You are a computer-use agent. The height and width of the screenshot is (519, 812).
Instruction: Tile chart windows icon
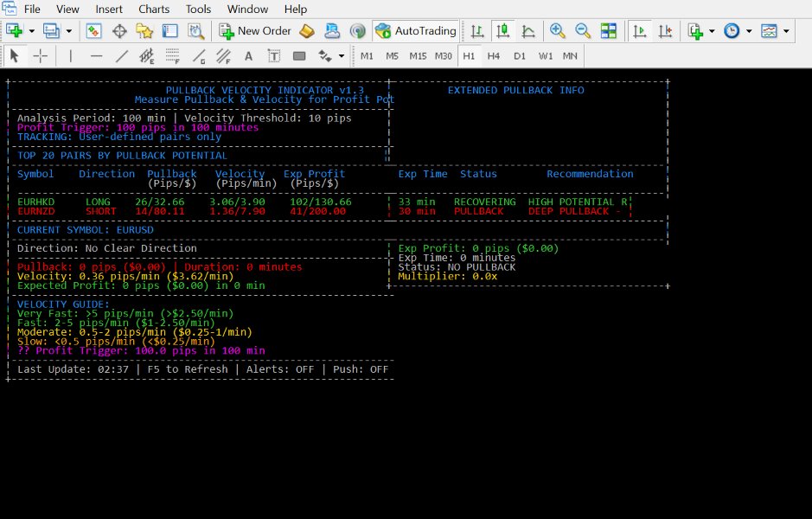click(609, 31)
